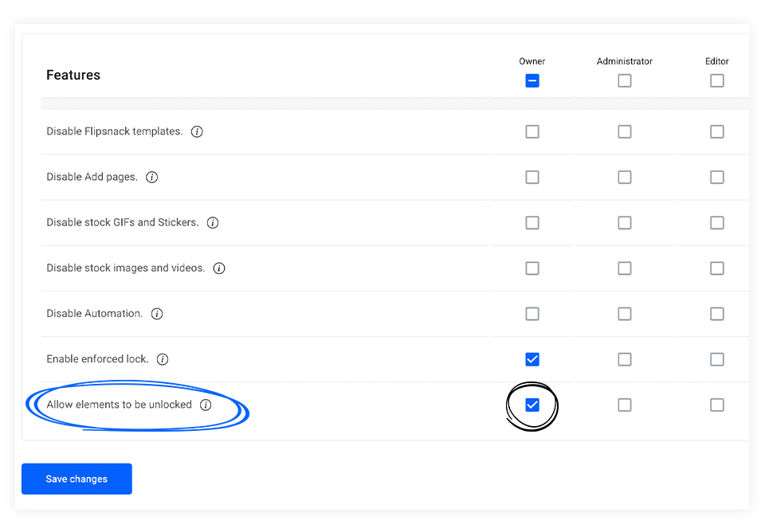Check Disable stock images and videos for Owner

coord(532,268)
